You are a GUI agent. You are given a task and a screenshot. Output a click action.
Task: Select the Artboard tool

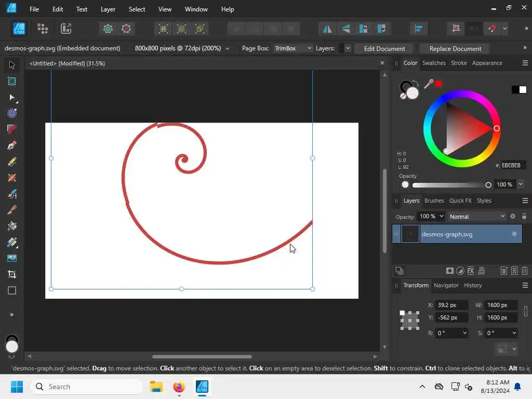(x=12, y=81)
